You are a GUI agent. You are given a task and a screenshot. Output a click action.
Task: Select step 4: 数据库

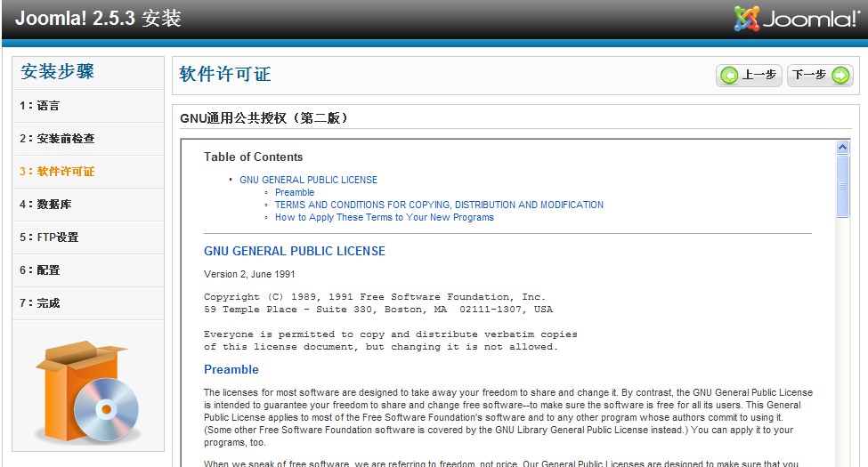coord(88,205)
